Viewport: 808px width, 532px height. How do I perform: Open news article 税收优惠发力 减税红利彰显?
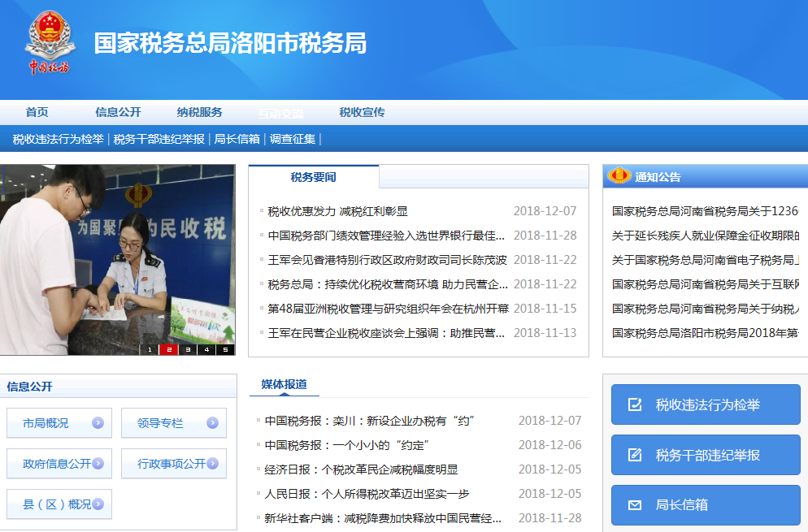click(337, 211)
